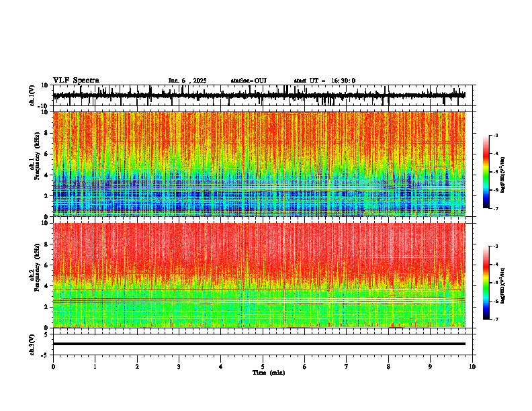Click the log(PSD) label beside ch.2 colorbar

pos(503,285)
